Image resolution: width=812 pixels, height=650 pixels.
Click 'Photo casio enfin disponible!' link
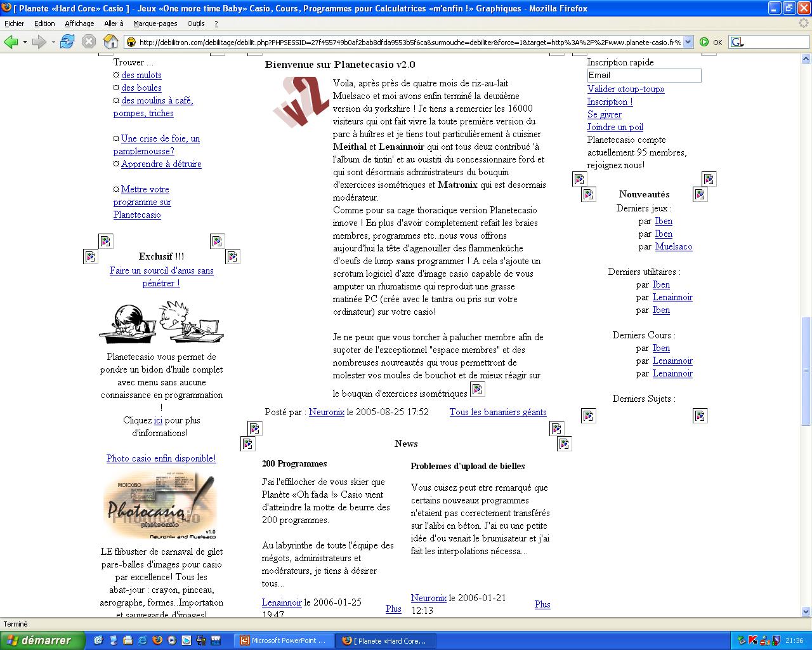click(x=161, y=458)
